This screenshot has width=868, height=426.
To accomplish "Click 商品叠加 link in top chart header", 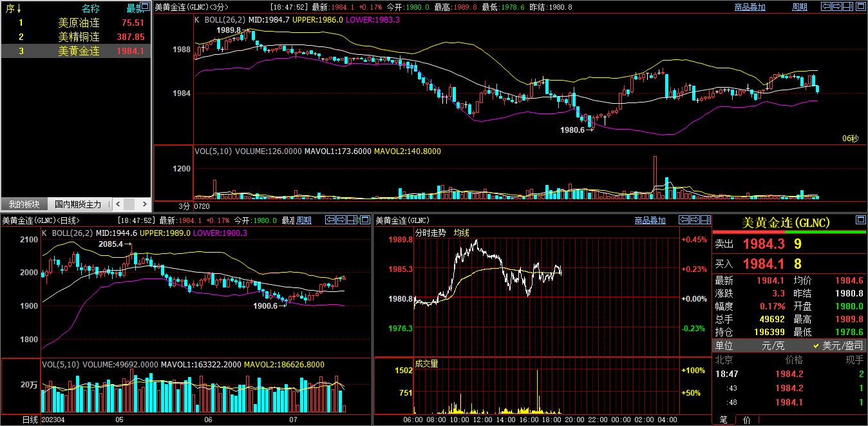I will pos(750,7).
